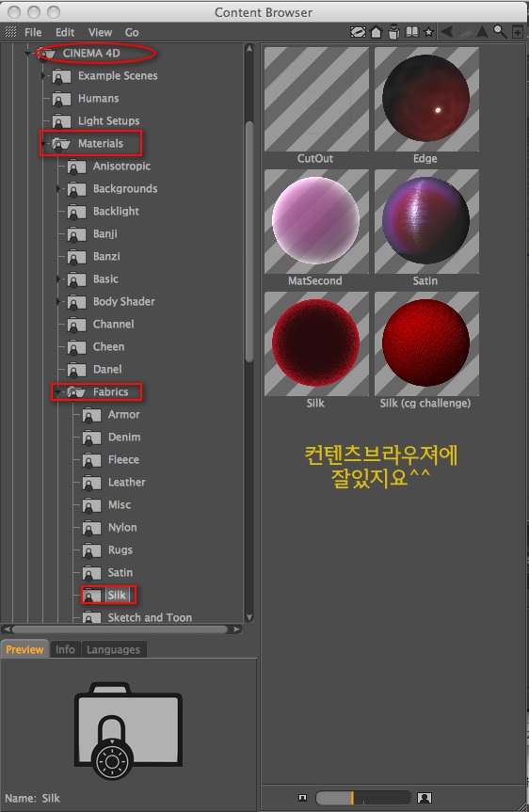Image resolution: width=529 pixels, height=812 pixels.
Task: Click the striped oval icon left of Home
Action: coord(358,32)
